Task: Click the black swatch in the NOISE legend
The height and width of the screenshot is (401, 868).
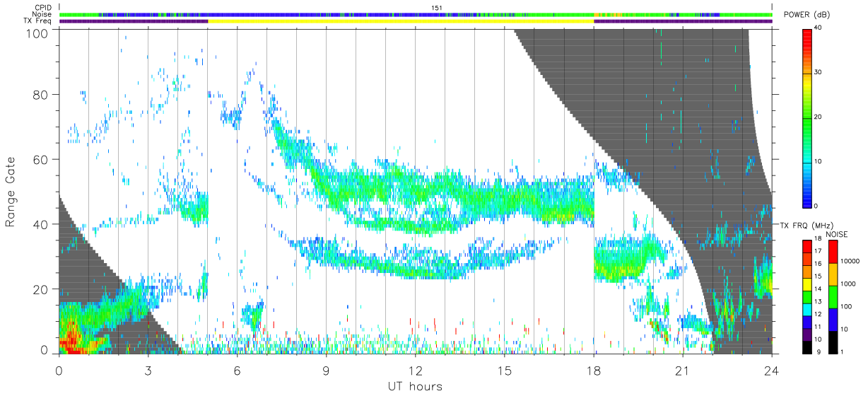Action: coord(833,342)
